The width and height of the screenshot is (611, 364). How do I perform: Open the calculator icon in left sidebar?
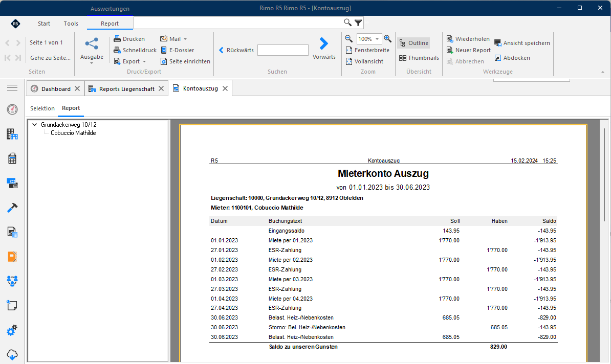point(12,158)
